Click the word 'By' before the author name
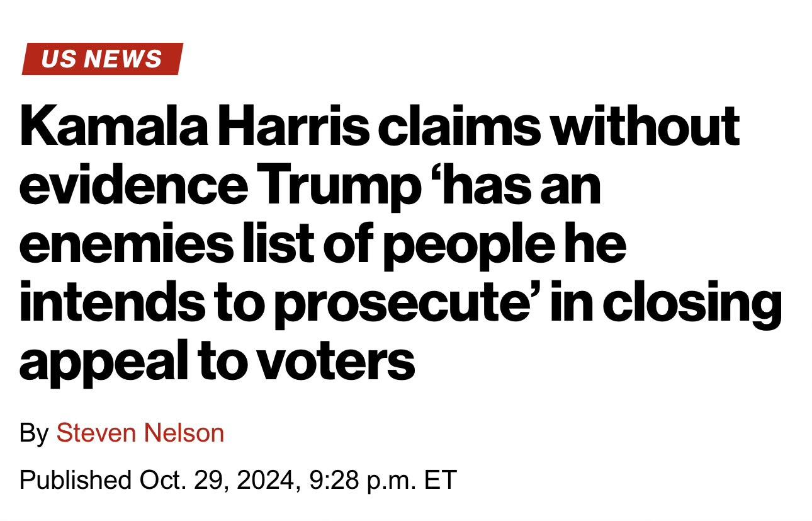This screenshot has height=521, width=812. 34,433
